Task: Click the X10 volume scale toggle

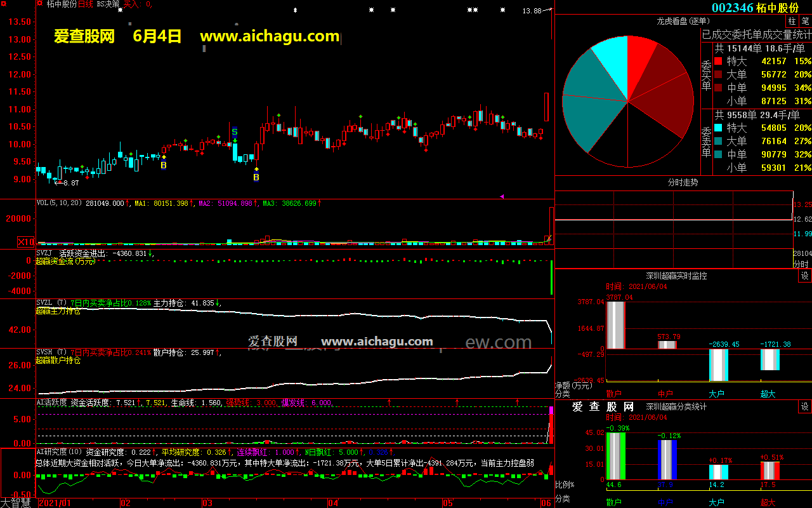Action: (x=26, y=242)
